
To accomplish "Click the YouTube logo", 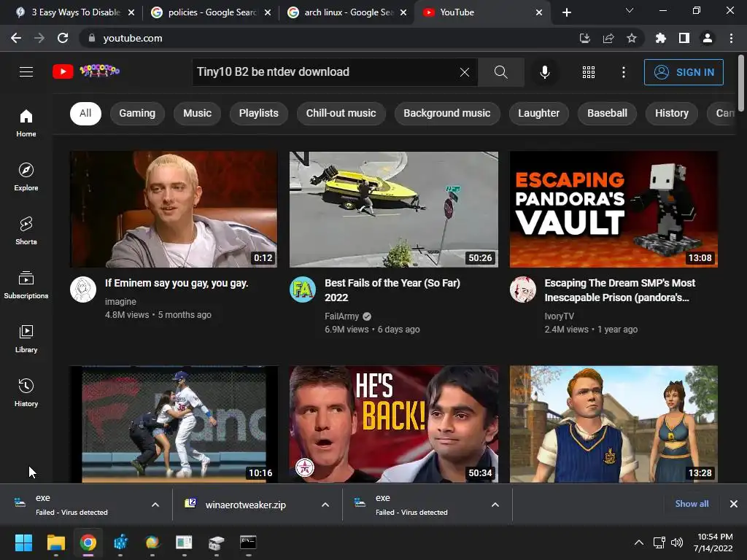I will (x=86, y=71).
